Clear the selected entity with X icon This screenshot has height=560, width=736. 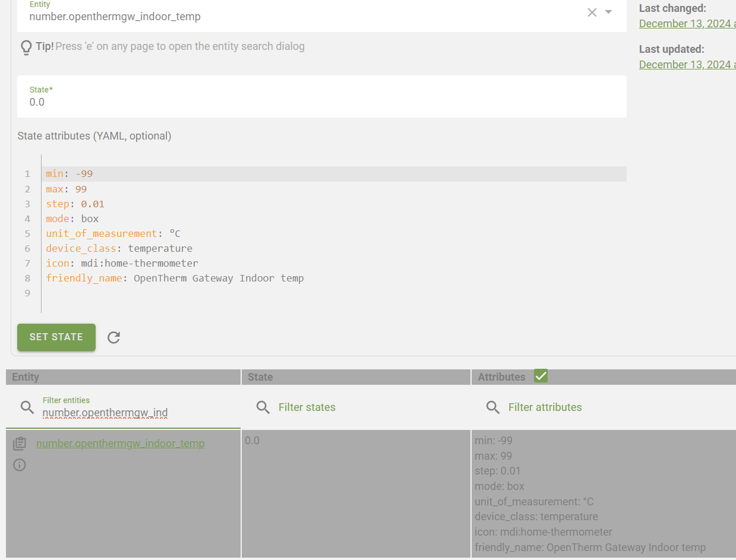pyautogui.click(x=592, y=12)
